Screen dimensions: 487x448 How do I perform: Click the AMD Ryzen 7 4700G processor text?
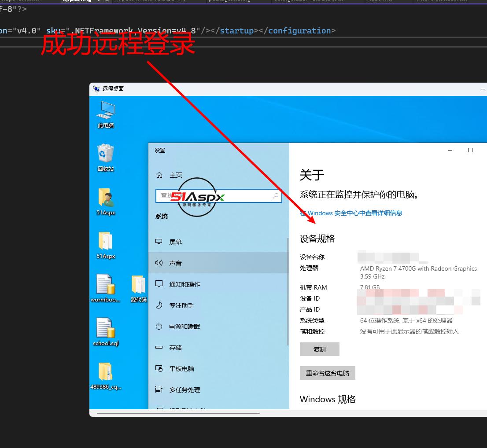[x=418, y=272]
